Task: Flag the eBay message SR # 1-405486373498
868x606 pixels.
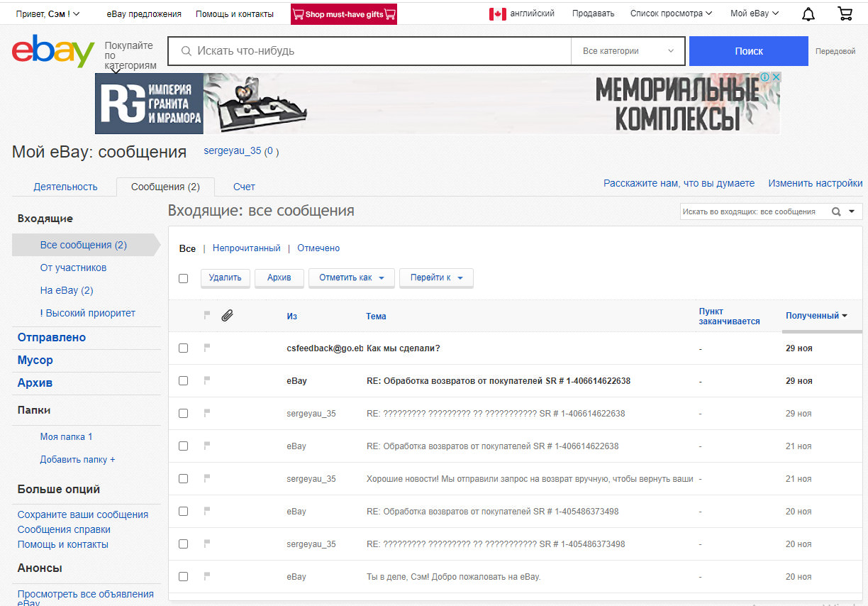Action: pyautogui.click(x=207, y=511)
